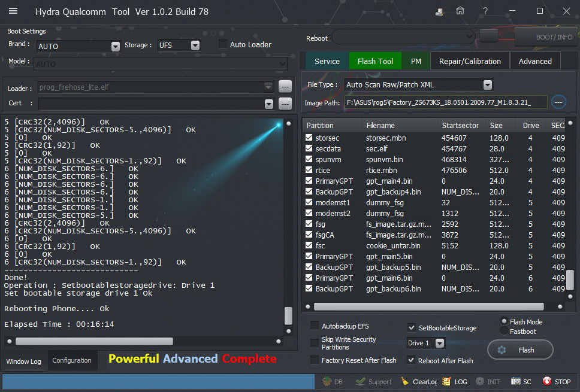
Task: Open the Drive 1 dropdown
Action: point(439,344)
